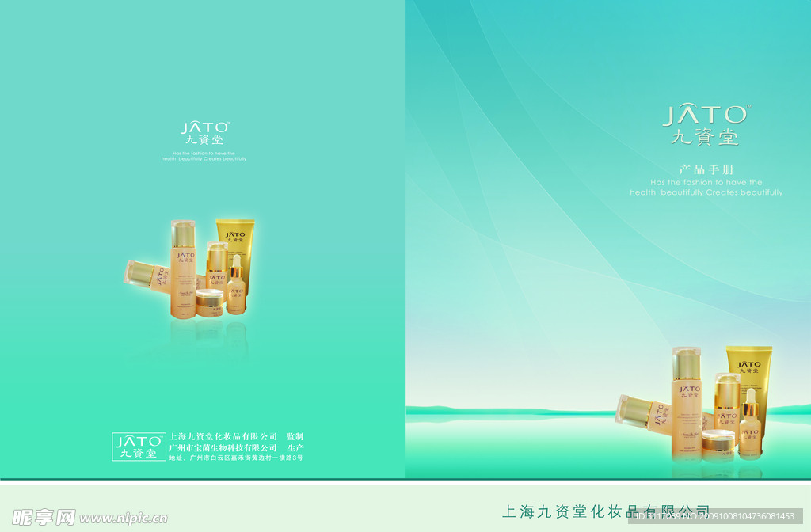Image resolution: width=811 pixels, height=532 pixels.
Task: Click the footer text 上海九资堂化妆品有限公司
Action: click(606, 512)
